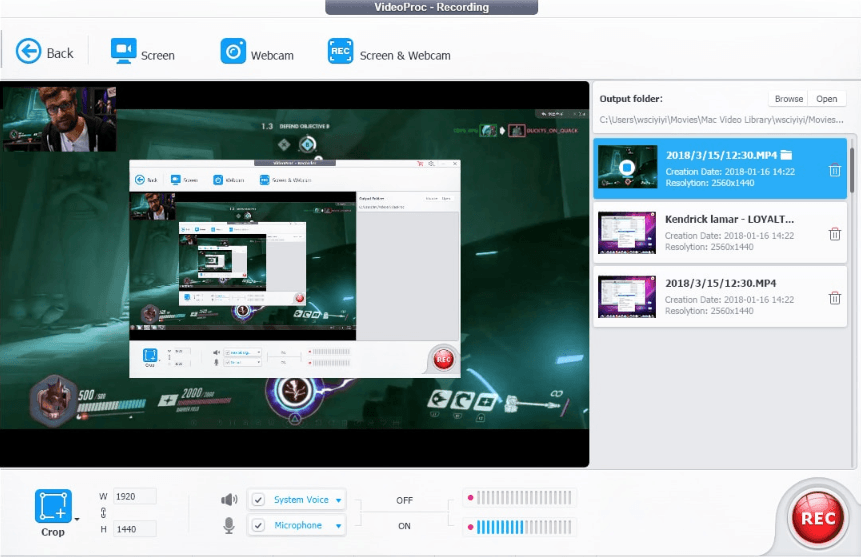Open the Microphone source dropdown
861x557 pixels.
coord(339,525)
